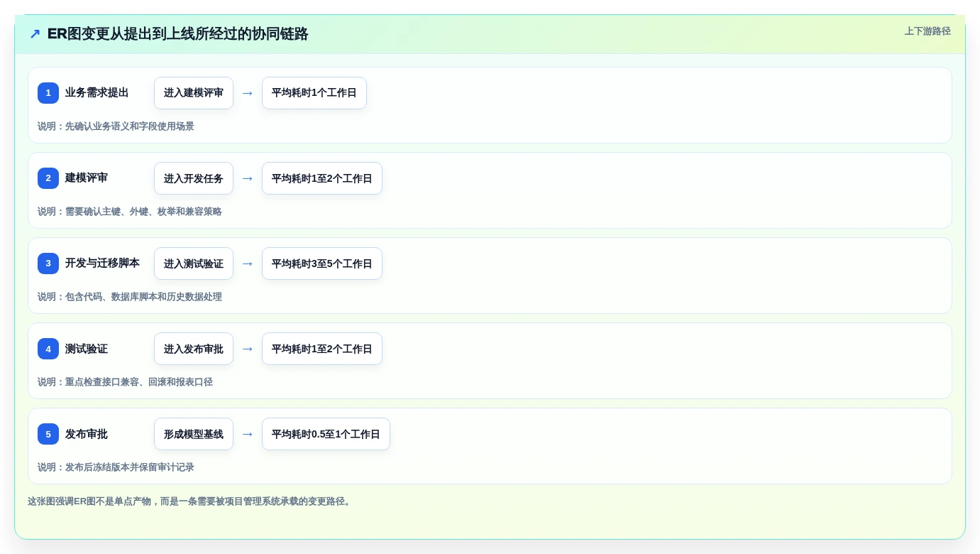Click 平均耗时1至2个工作日 in the 建模评审 row
Screen dimensions: 980x554
[322, 178]
